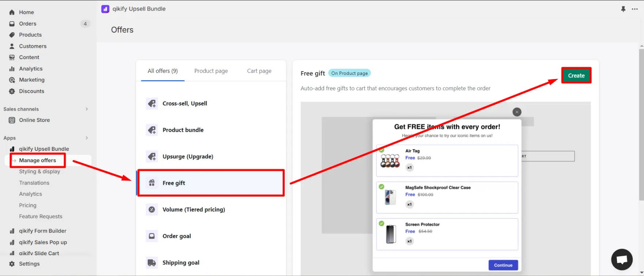The image size is (644, 276).
Task: Toggle the Screen Protector gift checkmark
Action: coord(382,223)
